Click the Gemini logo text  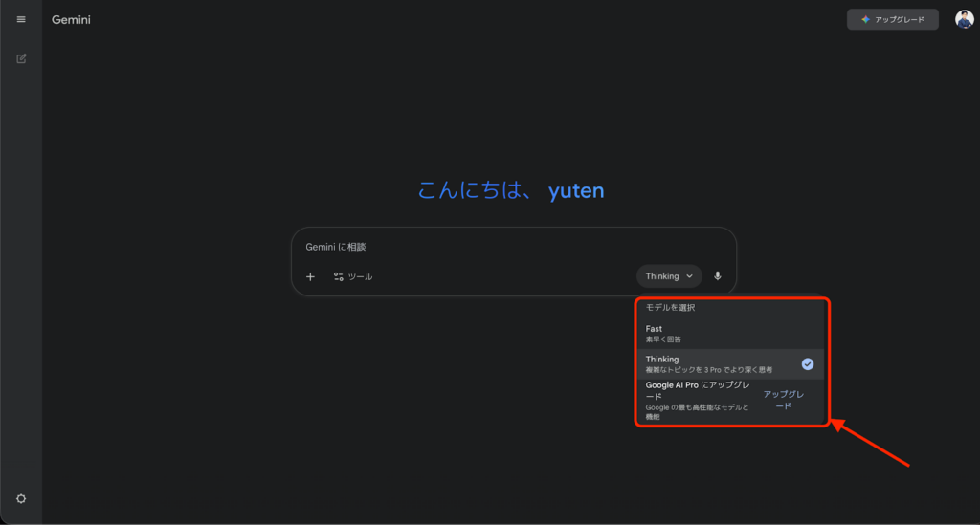click(x=71, y=19)
